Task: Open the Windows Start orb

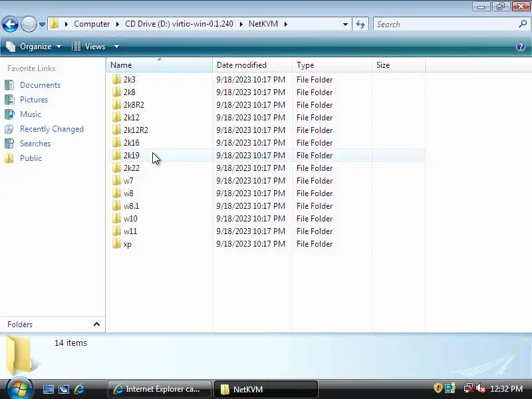Action: tap(19, 388)
